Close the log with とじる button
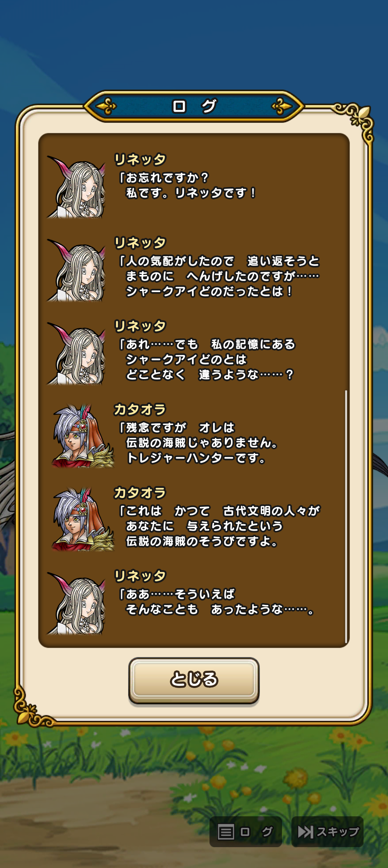This screenshot has width=388, height=868. click(x=194, y=680)
